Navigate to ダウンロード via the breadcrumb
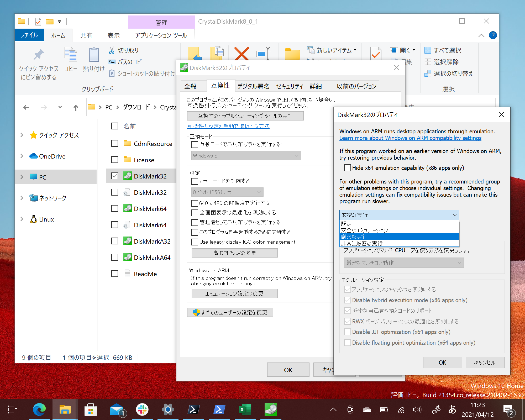Viewport: 525px width, 420px height. coord(136,107)
